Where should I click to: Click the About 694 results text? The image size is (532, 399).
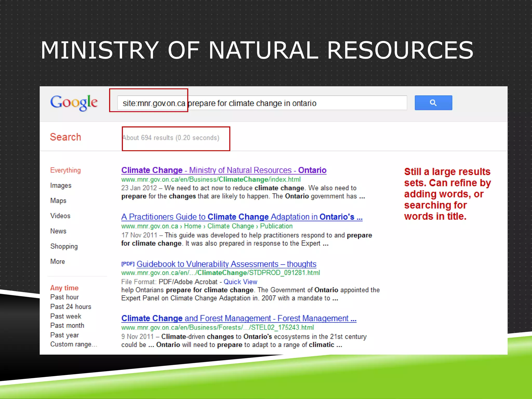171,138
